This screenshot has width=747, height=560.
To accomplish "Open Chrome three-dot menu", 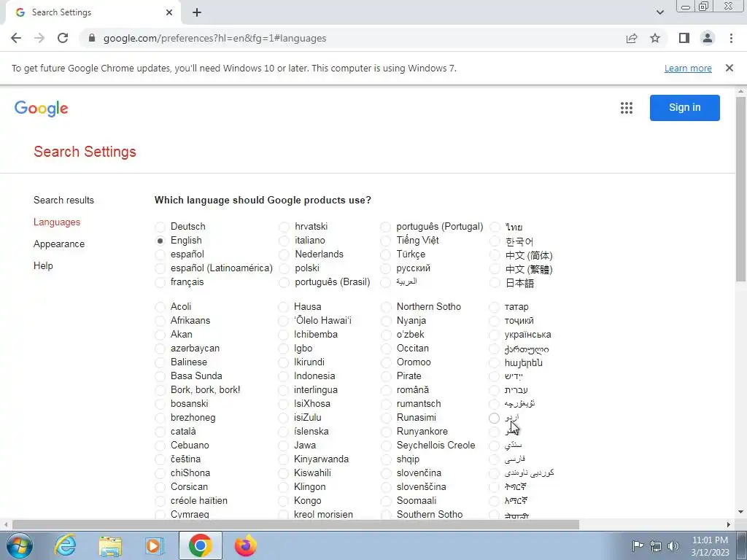I will pos(731,38).
